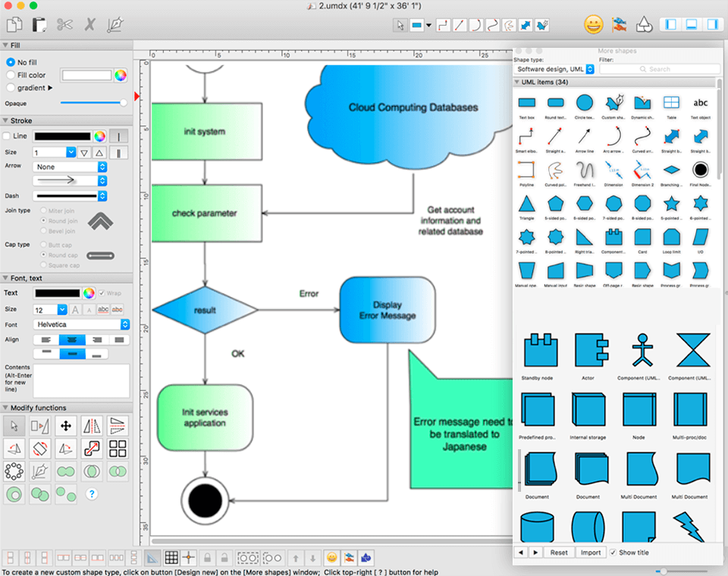Click the scissors cut icon in toolbar
728x576 pixels.
pos(64,25)
